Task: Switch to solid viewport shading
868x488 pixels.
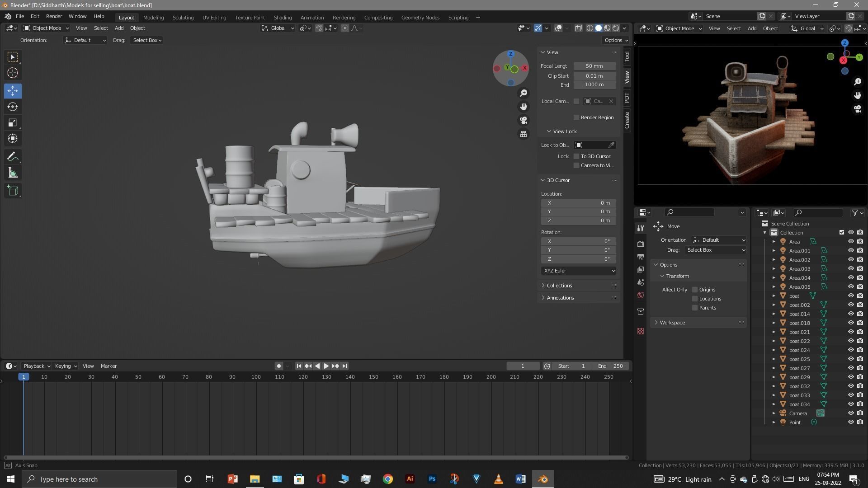Action: tap(599, 28)
